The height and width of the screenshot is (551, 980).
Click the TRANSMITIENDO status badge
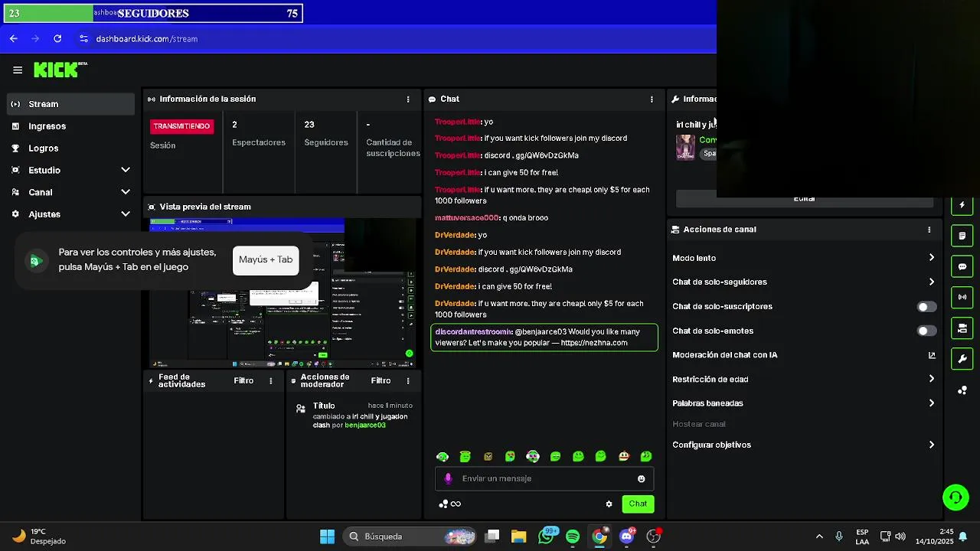181,126
